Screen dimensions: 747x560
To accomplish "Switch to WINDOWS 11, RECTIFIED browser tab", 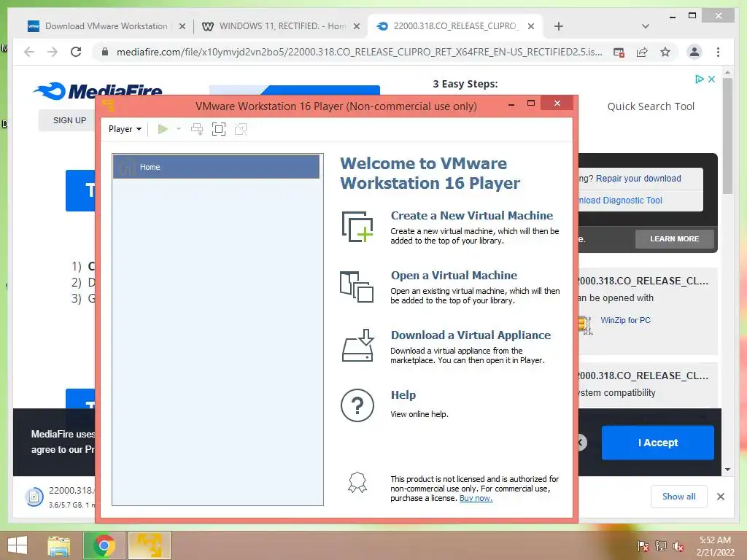I will click(x=282, y=26).
